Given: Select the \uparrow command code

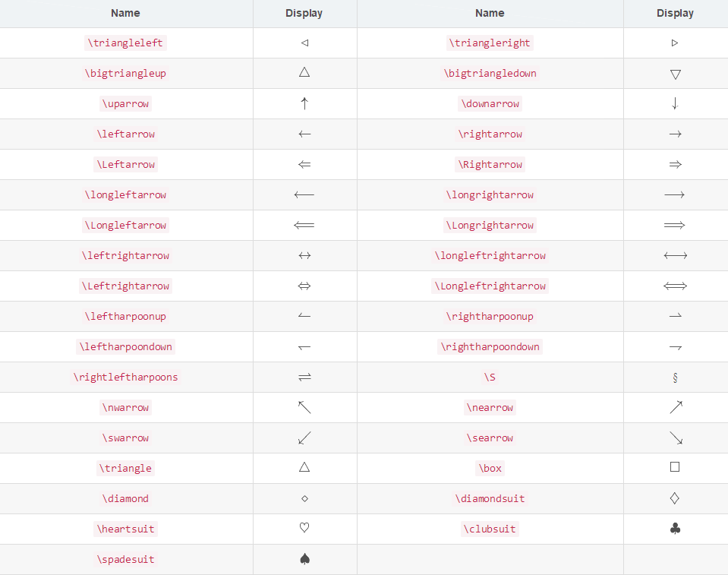Looking at the screenshot, I should 125,103.
